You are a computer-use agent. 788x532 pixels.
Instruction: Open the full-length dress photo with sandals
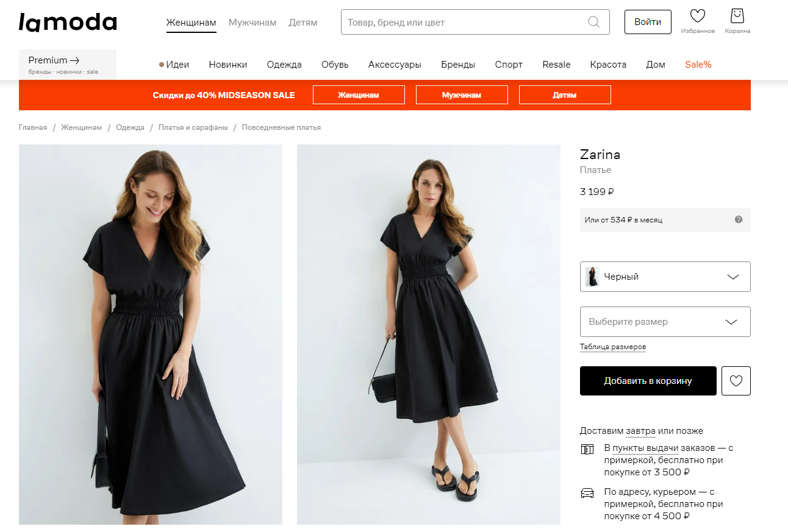pyautogui.click(x=428, y=334)
